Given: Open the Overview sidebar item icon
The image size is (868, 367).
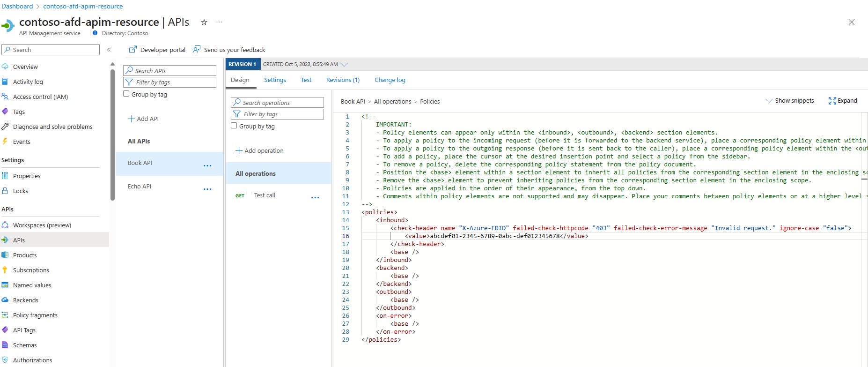Looking at the screenshot, I should click(5, 67).
